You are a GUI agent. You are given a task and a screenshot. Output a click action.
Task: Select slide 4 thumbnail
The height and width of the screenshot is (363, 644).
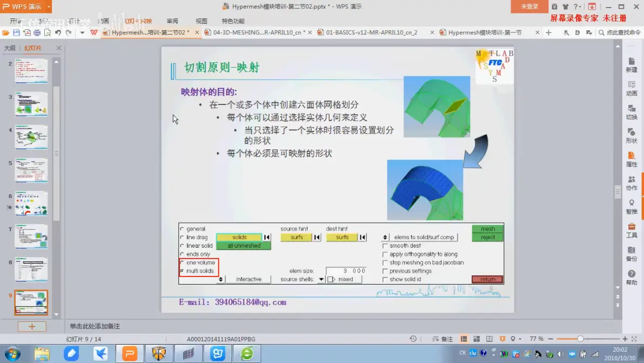pyautogui.click(x=31, y=137)
